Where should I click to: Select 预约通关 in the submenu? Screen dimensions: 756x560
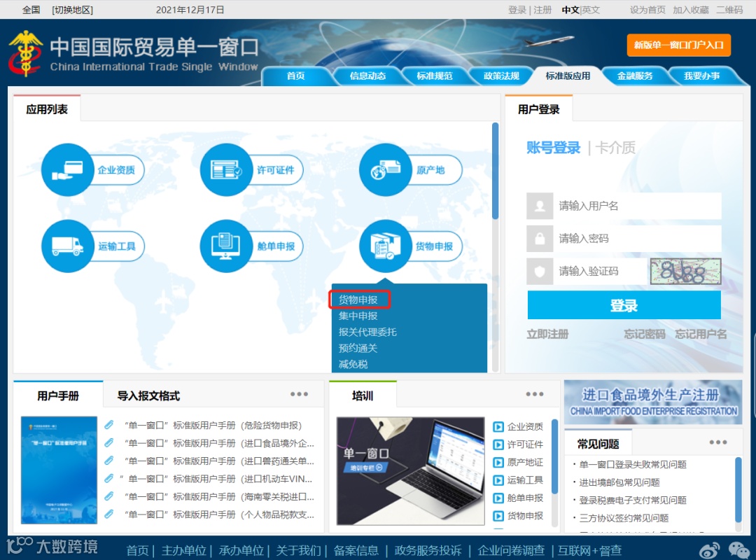point(358,349)
